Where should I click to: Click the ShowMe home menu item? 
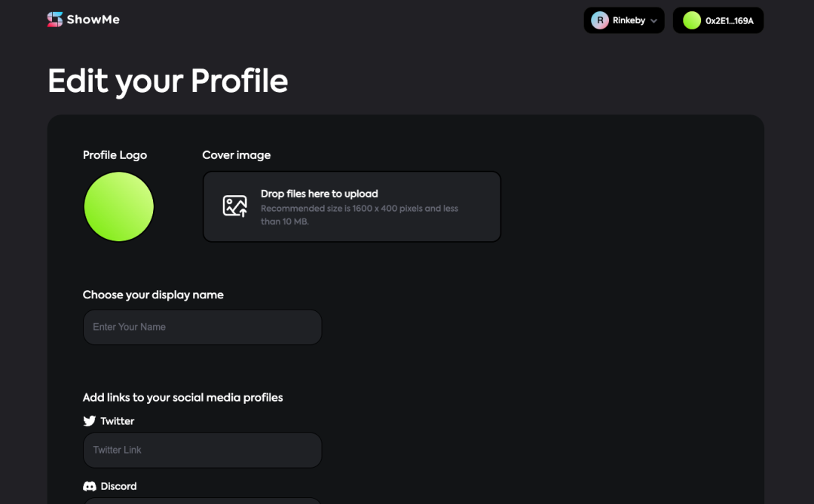click(83, 19)
